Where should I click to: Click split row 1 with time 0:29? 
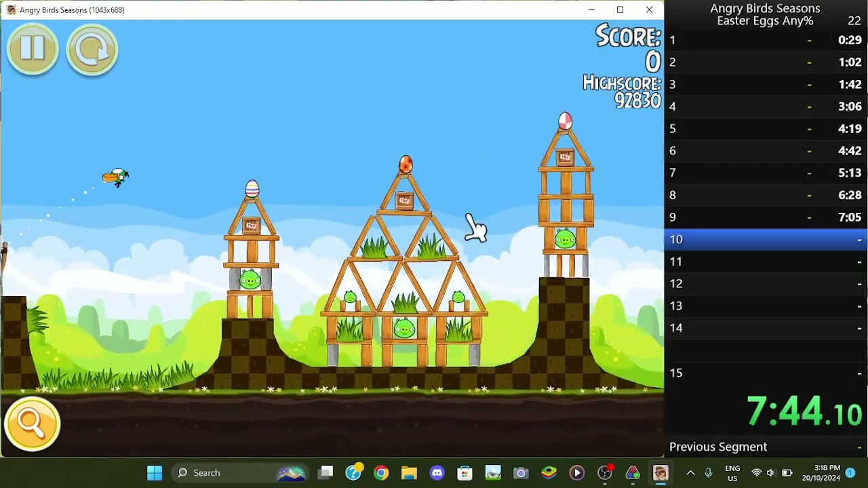click(x=766, y=40)
